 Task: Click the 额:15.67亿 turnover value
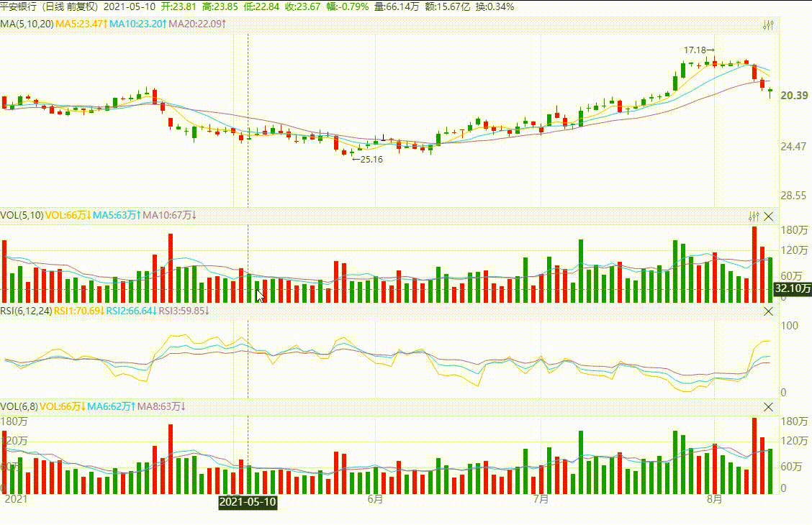point(448,6)
